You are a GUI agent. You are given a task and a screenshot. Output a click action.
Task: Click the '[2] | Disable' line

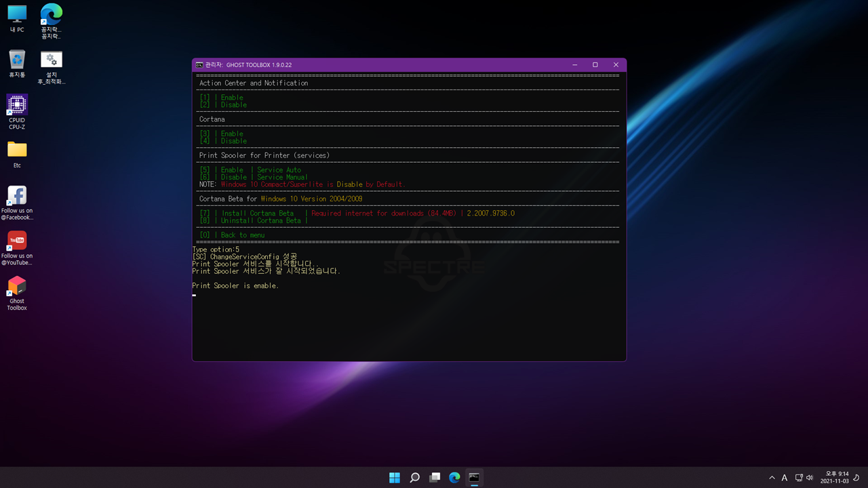tap(223, 105)
